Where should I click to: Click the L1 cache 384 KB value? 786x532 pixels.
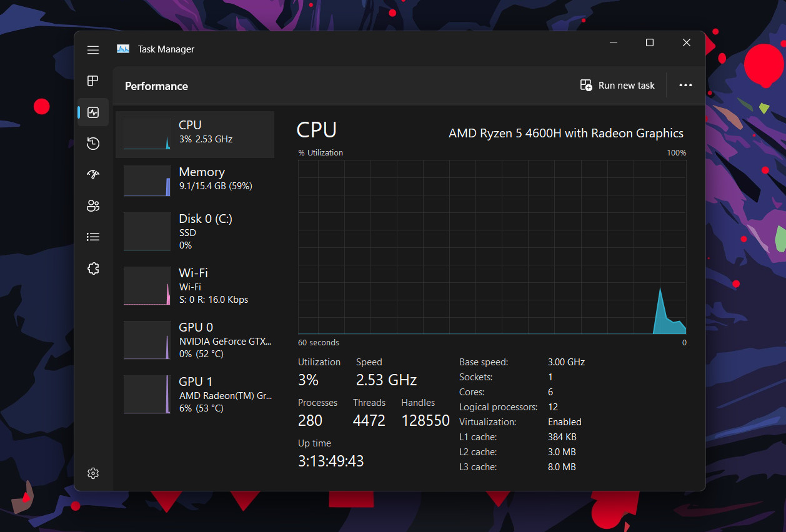pos(562,437)
